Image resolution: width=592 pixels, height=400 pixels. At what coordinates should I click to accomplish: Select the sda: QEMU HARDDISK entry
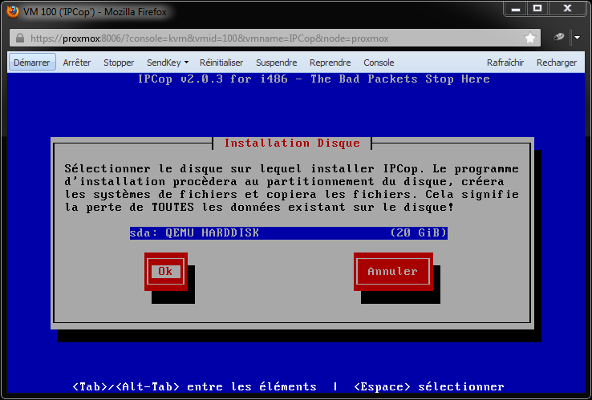pyautogui.click(x=288, y=233)
